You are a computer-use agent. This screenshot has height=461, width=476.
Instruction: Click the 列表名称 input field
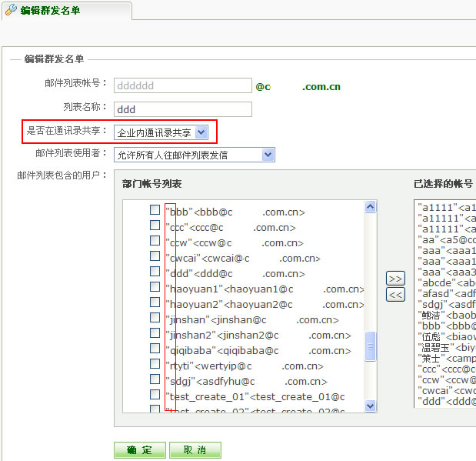click(x=183, y=109)
